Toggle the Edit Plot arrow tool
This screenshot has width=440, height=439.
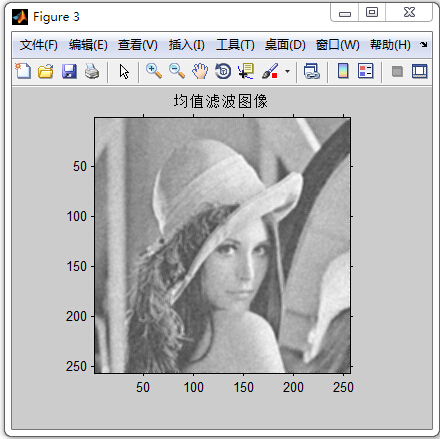tap(124, 71)
